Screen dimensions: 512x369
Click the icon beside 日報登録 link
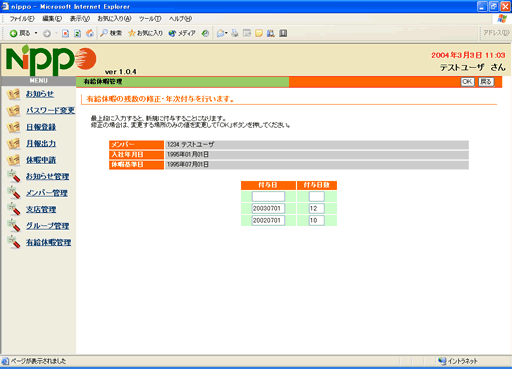tap(14, 127)
